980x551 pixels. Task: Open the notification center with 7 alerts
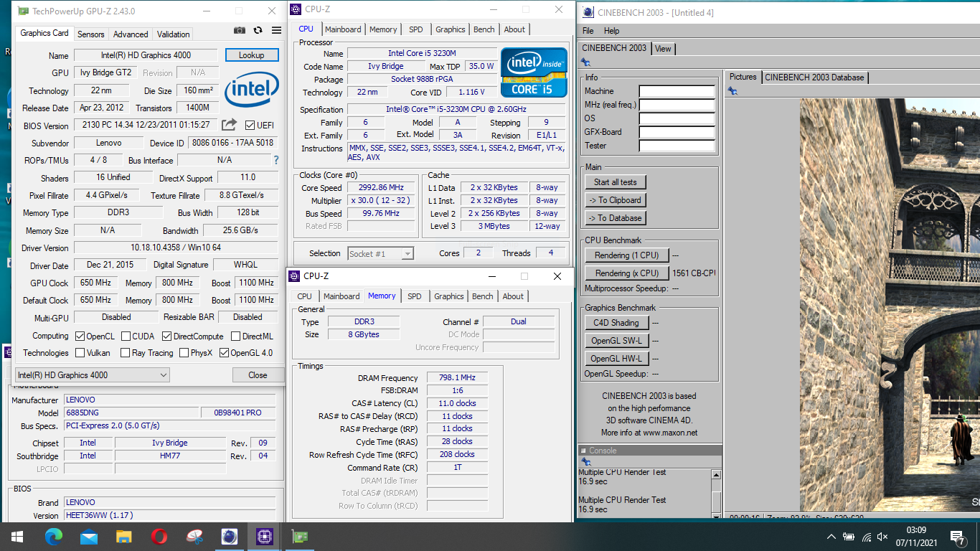pyautogui.click(x=958, y=537)
